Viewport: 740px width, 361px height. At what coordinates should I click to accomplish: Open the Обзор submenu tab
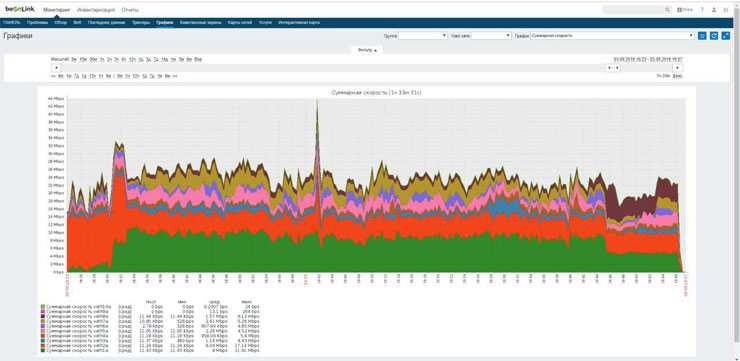(60, 22)
